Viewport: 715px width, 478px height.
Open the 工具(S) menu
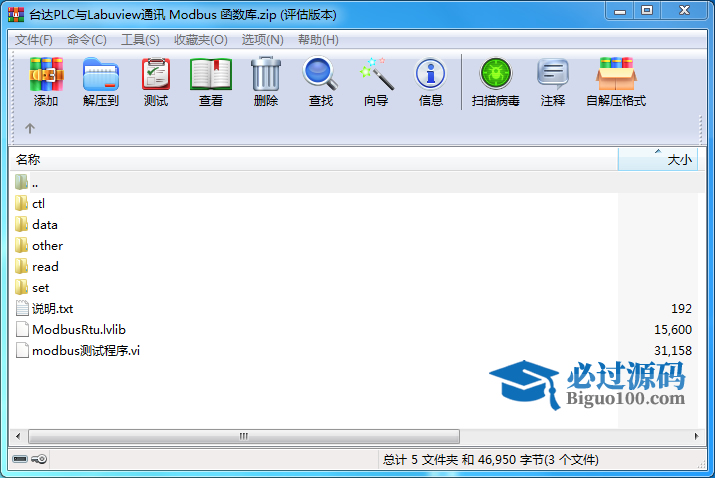140,40
